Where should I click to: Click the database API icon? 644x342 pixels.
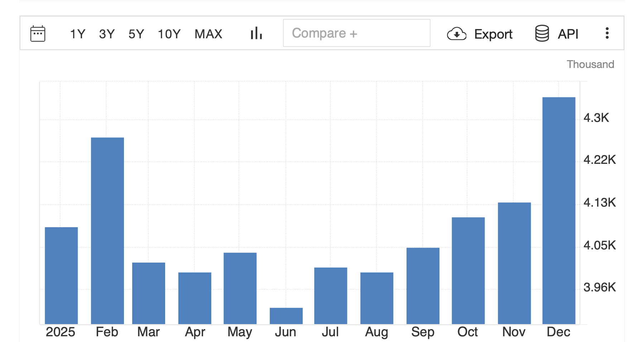[x=542, y=34]
